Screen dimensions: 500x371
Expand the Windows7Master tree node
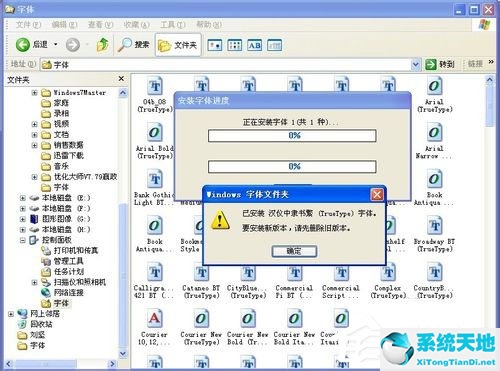pos(34,93)
